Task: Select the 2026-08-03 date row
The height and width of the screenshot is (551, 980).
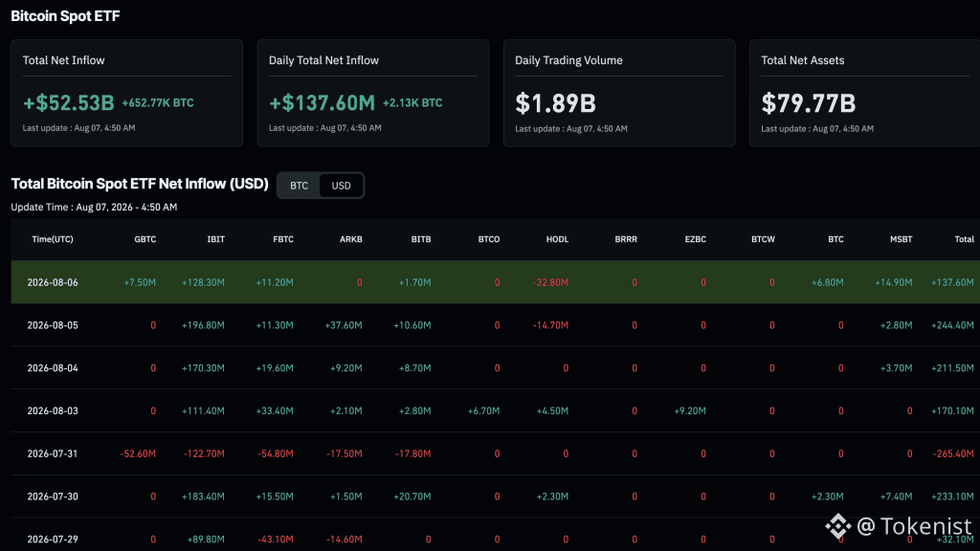Action: pyautogui.click(x=495, y=411)
